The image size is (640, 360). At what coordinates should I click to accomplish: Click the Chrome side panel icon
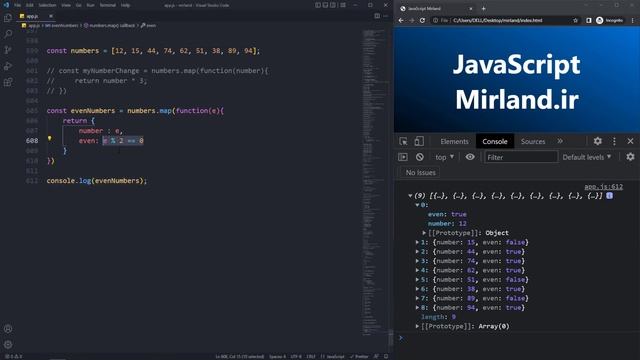pos(589,20)
